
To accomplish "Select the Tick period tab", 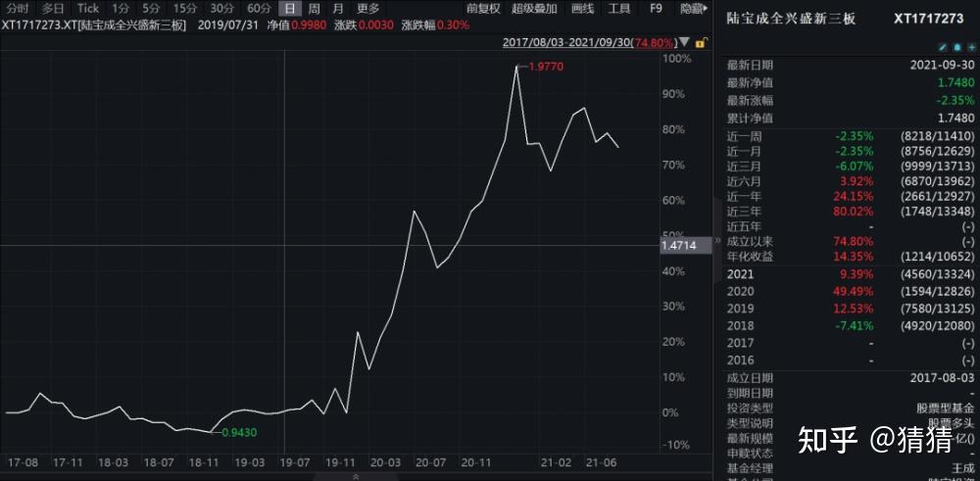I will pyautogui.click(x=88, y=9).
